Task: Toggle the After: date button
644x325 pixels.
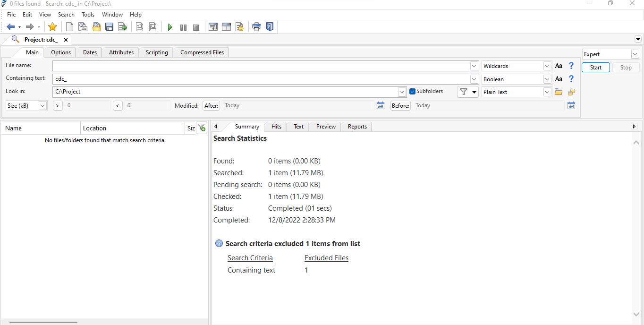Action: pyautogui.click(x=211, y=106)
